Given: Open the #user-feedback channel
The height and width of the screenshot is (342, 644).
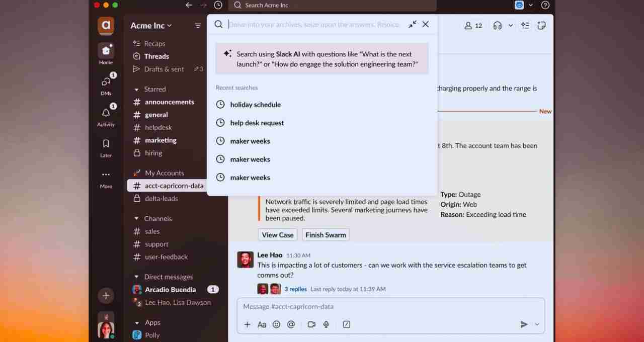Looking at the screenshot, I should (x=167, y=257).
